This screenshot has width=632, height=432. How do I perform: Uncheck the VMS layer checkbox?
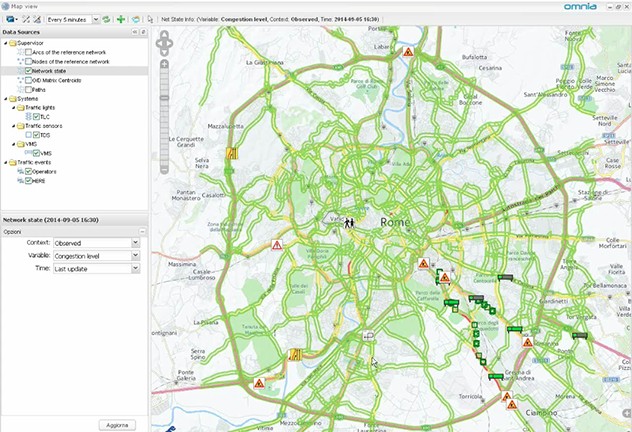pos(36,154)
